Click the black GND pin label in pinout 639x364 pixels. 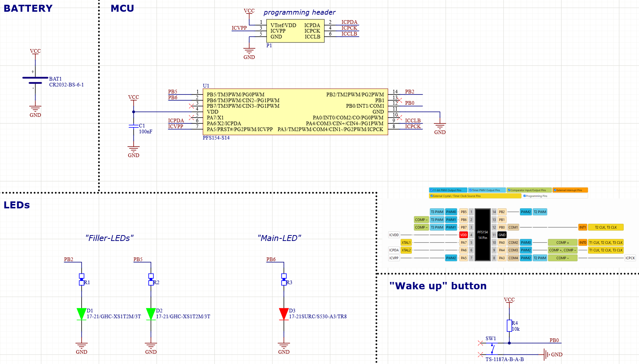tap(502, 235)
